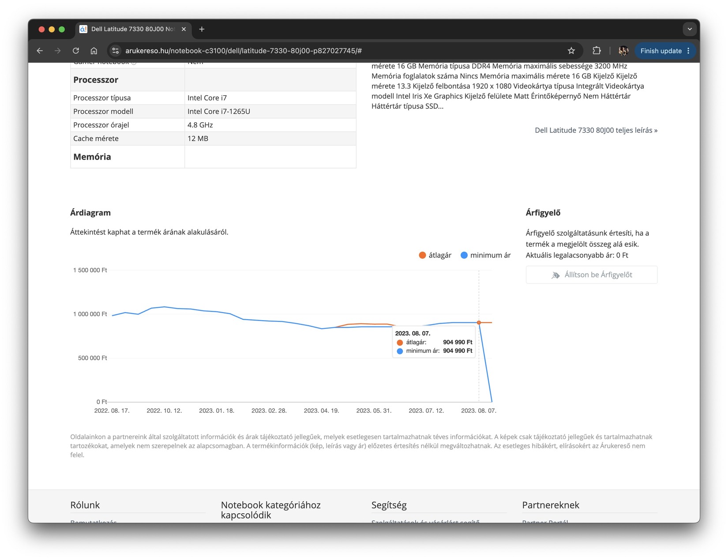Open the browser home page

(x=94, y=51)
